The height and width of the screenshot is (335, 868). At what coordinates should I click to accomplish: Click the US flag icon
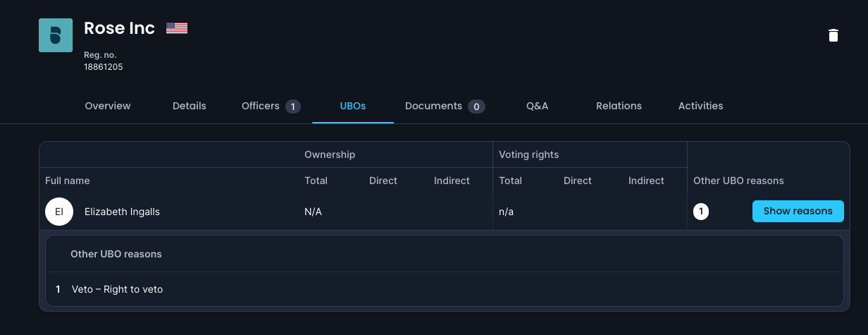(x=177, y=28)
